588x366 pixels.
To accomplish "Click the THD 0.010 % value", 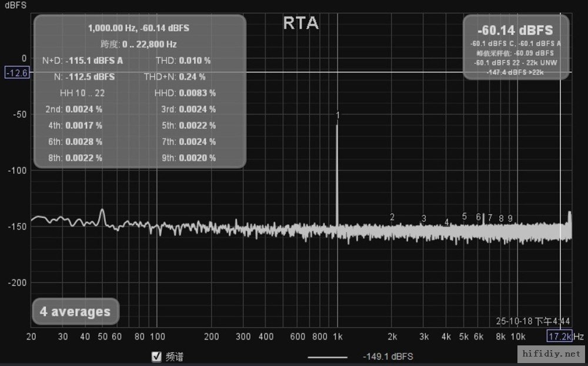I will coord(195,61).
